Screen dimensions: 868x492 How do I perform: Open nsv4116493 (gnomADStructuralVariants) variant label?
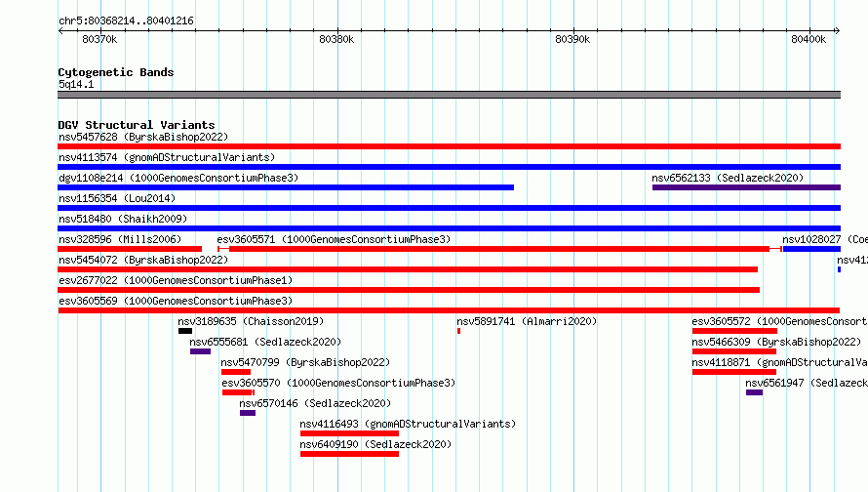click(x=408, y=424)
